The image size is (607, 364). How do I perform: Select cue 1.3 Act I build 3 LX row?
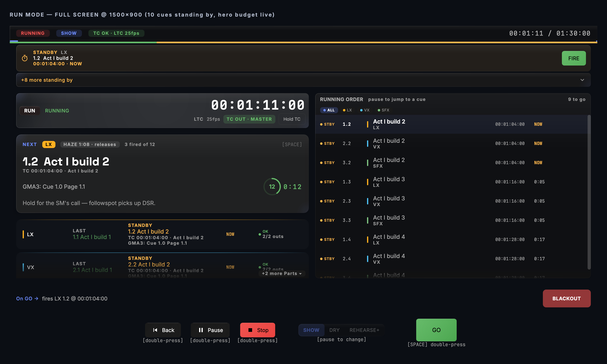(451, 182)
